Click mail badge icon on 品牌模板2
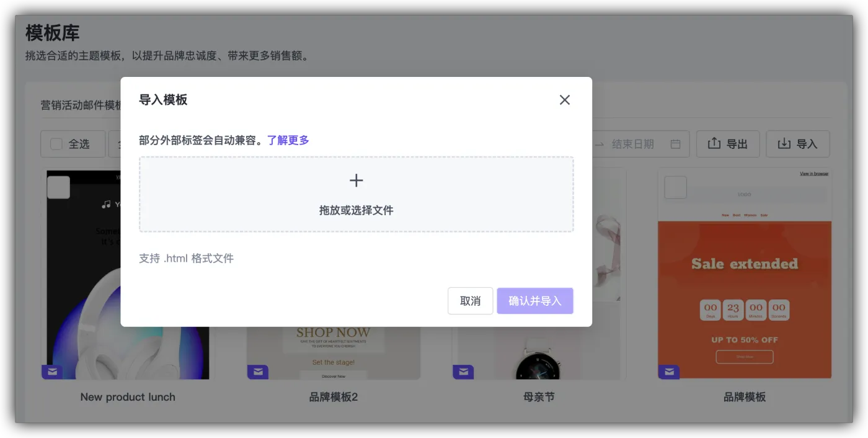This screenshot has height=438, width=868. tap(258, 372)
